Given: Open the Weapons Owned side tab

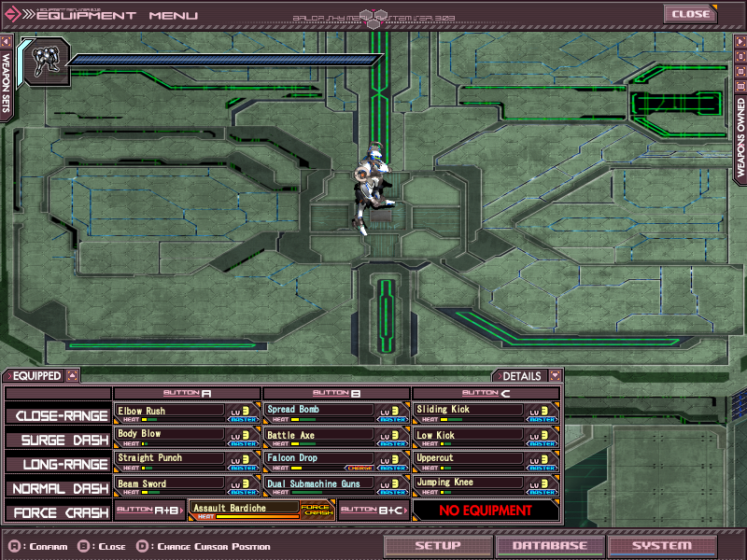Looking at the screenshot, I should point(740,138).
